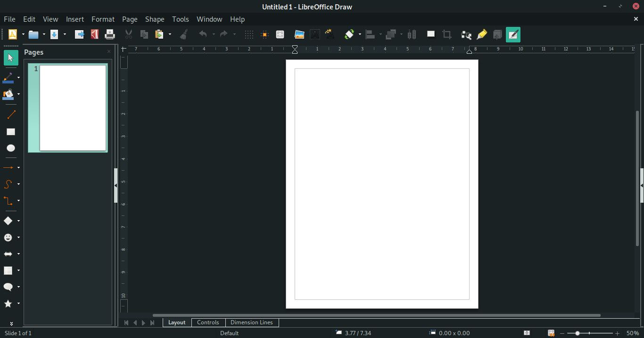
Task: Open the New document dropdown arrow
Action: 23,34
